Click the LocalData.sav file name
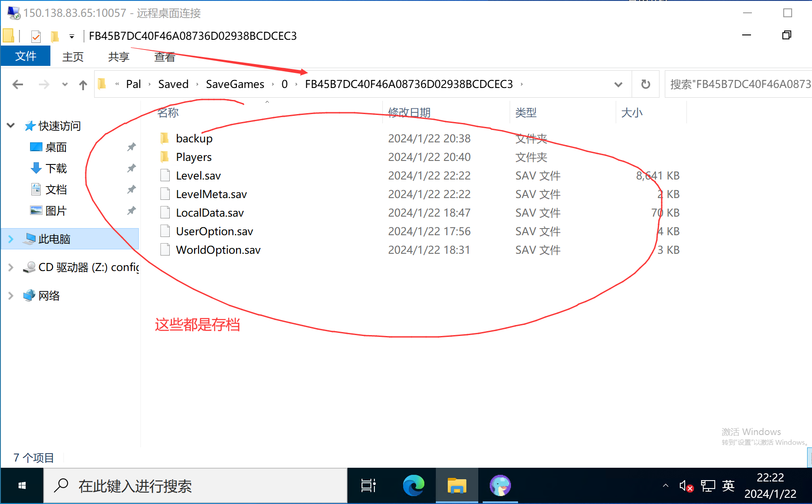This screenshot has height=504, width=812. click(210, 213)
